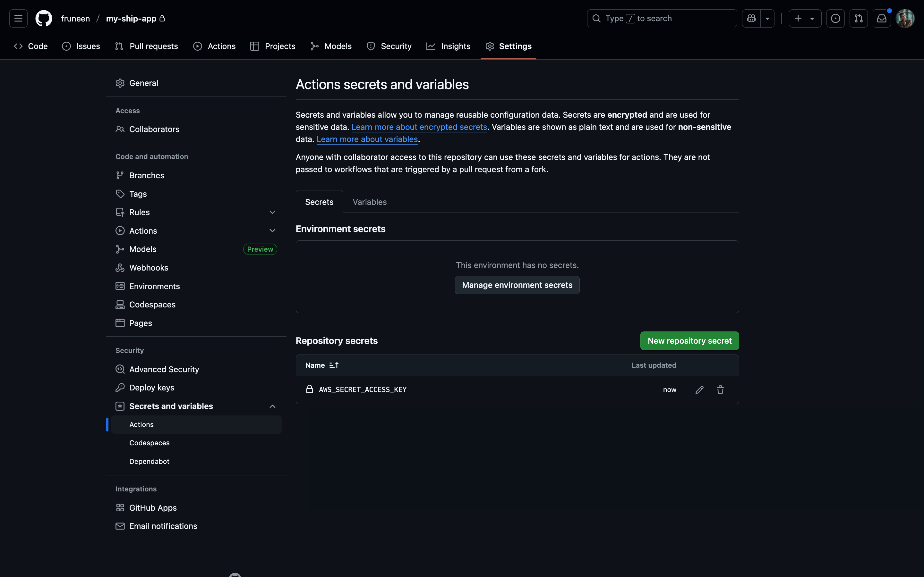Open Learn more about variables link
924x577 pixels.
pos(367,139)
